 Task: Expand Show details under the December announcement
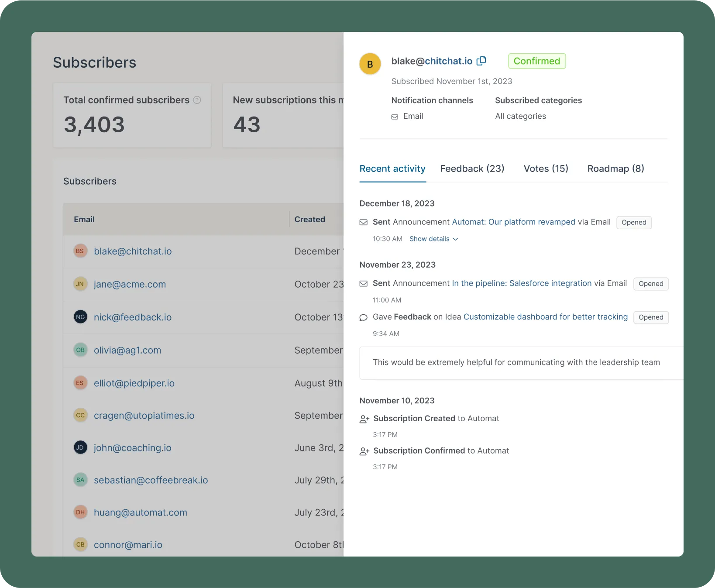coord(433,239)
